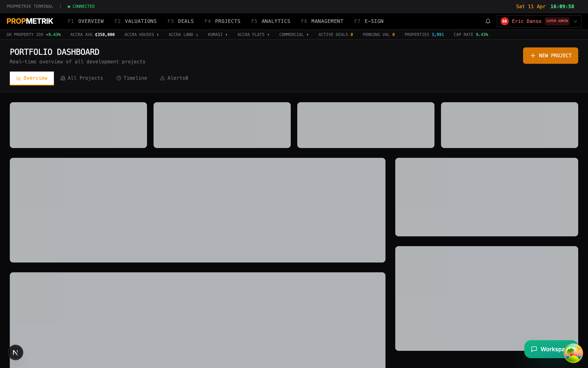The width and height of the screenshot is (588, 368).
Task: Create a project with NEW PROJECT button
Action: click(x=550, y=55)
